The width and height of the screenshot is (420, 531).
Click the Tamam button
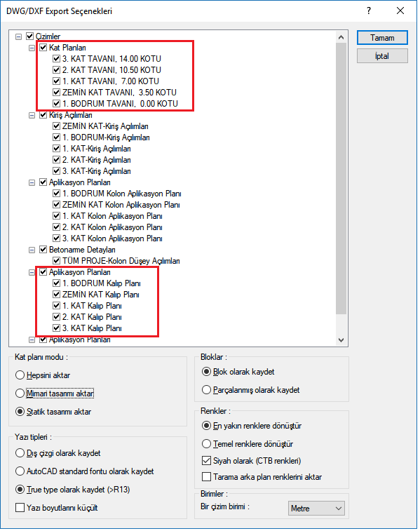(382, 38)
